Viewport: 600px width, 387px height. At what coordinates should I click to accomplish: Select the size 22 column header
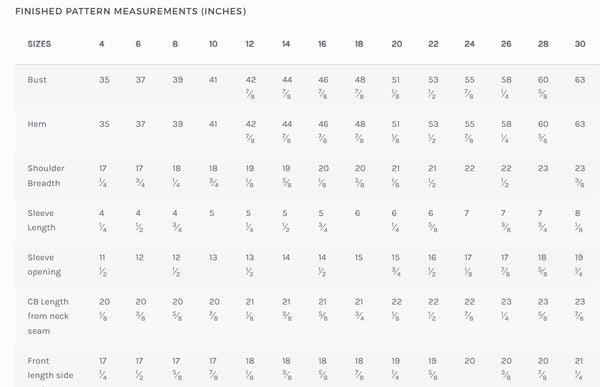pyautogui.click(x=433, y=44)
